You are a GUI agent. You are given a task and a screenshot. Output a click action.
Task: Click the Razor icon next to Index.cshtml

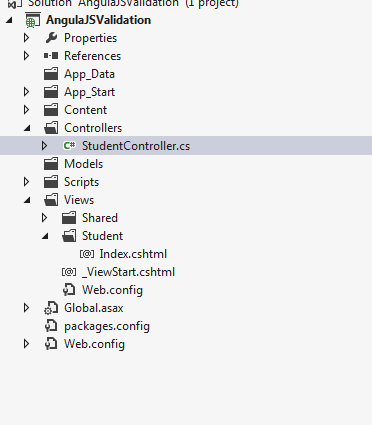click(87, 254)
